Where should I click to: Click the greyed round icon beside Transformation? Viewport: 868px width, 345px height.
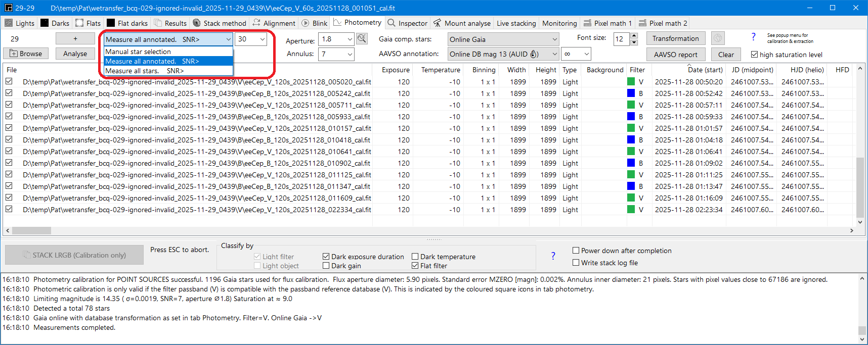[718, 38]
